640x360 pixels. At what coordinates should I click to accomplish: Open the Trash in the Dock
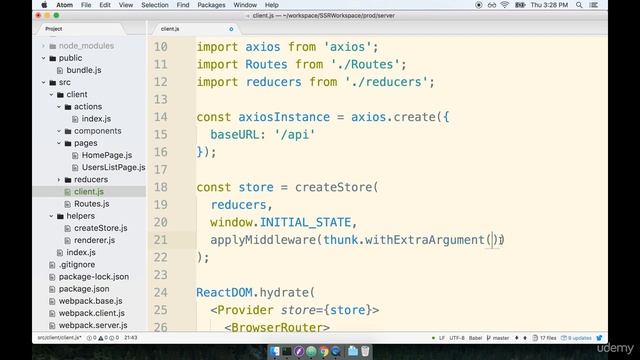pyautogui.click(x=365, y=351)
